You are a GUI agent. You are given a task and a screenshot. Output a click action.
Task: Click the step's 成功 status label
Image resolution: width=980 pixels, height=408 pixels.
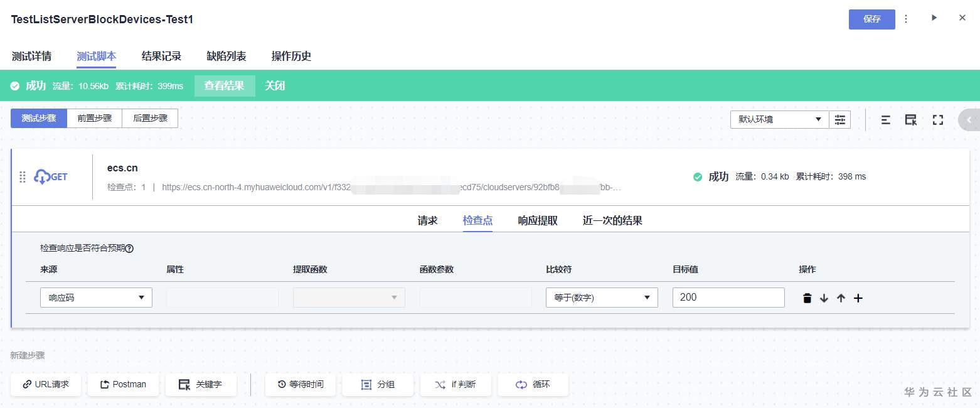[718, 177]
